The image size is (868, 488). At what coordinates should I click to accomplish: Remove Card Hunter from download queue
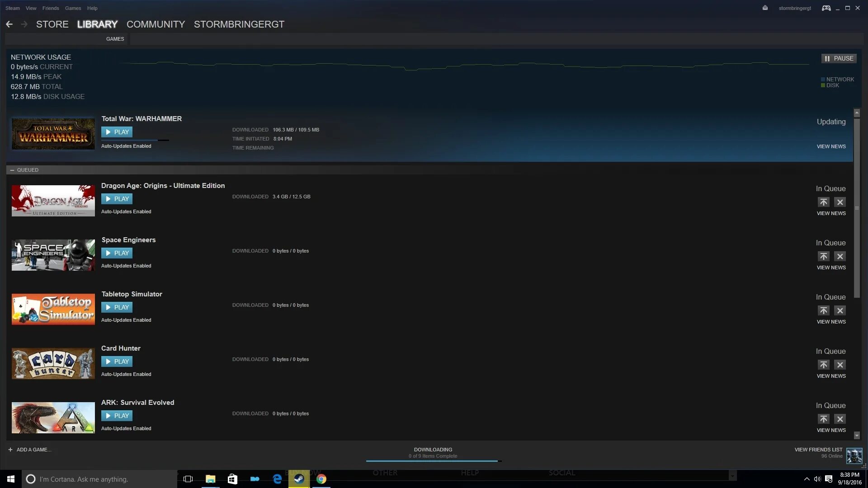pyautogui.click(x=840, y=365)
